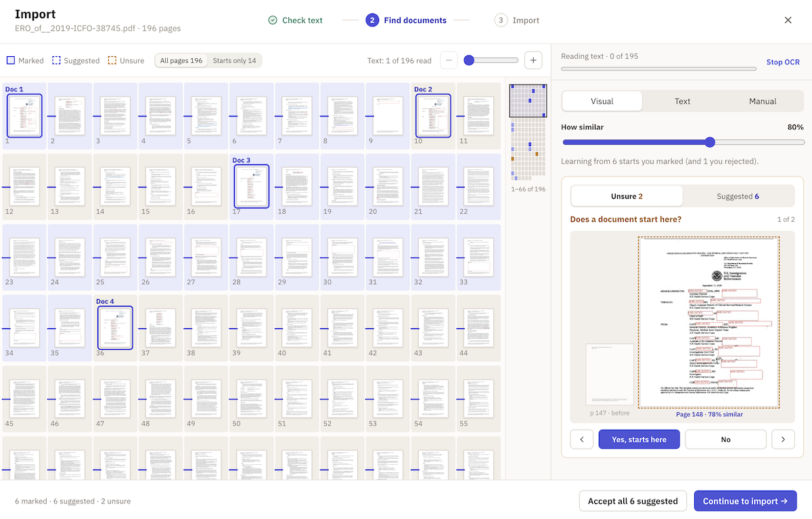Viewport: 812px width, 519px height.
Task: Select page 5 thumbnail
Action: (206, 116)
